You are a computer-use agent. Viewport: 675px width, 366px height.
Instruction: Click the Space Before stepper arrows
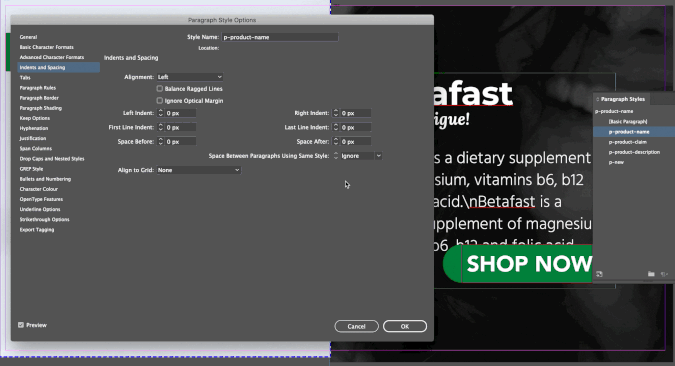click(161, 142)
